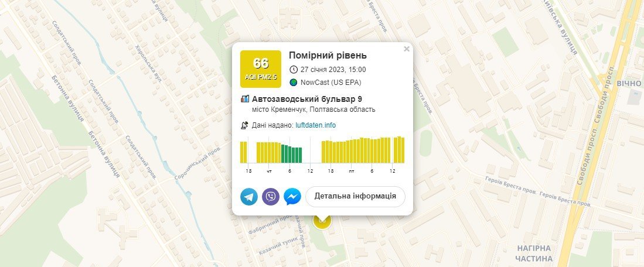Close the air quality popup

407,49
